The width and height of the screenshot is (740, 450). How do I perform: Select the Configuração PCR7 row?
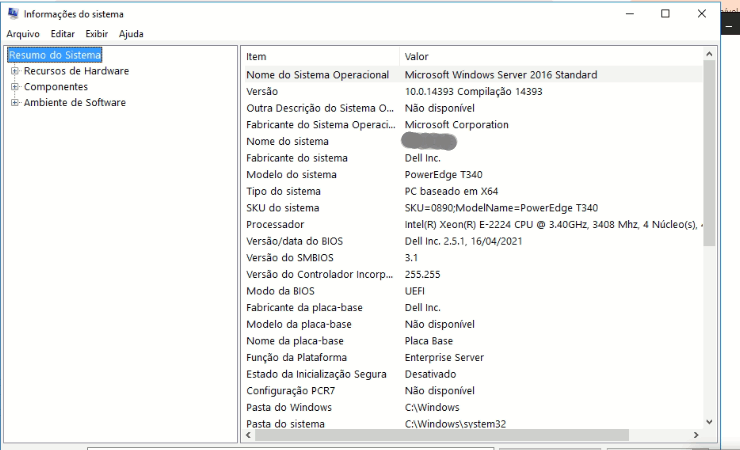tap(472, 391)
